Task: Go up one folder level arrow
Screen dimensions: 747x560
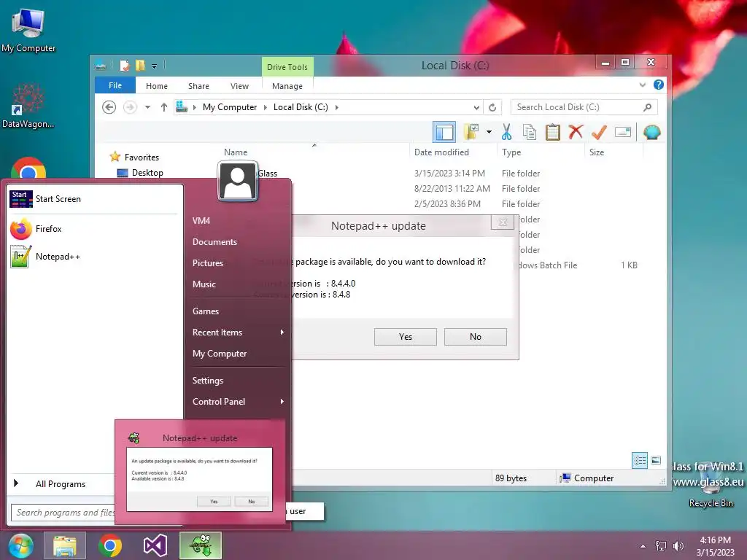Action: tap(164, 107)
